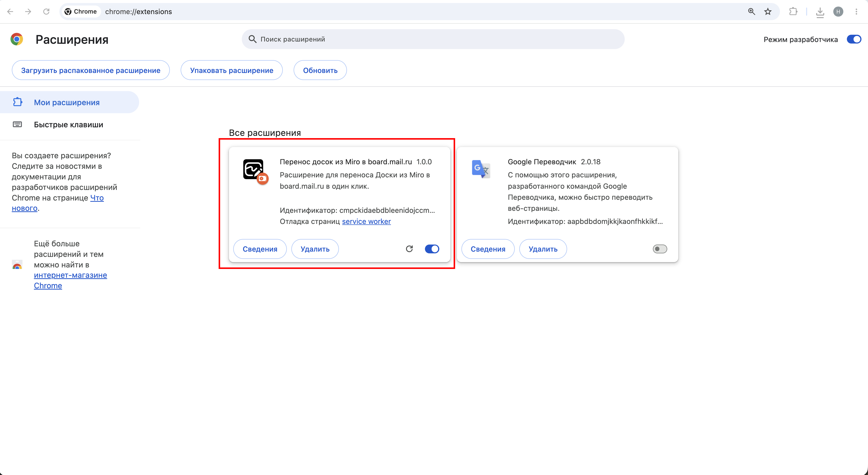
Task: Click the Chrome web store icon in sidebar
Action: 17,265
